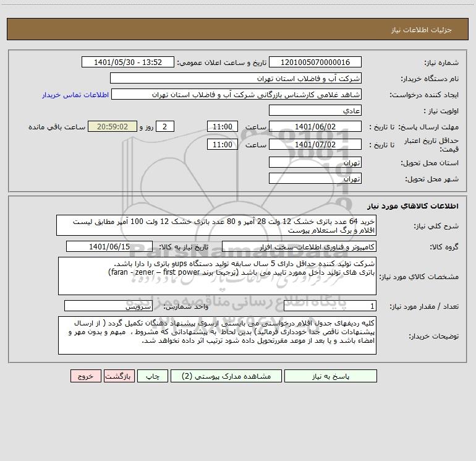Click general description box about 64 batteries

tap(216, 225)
